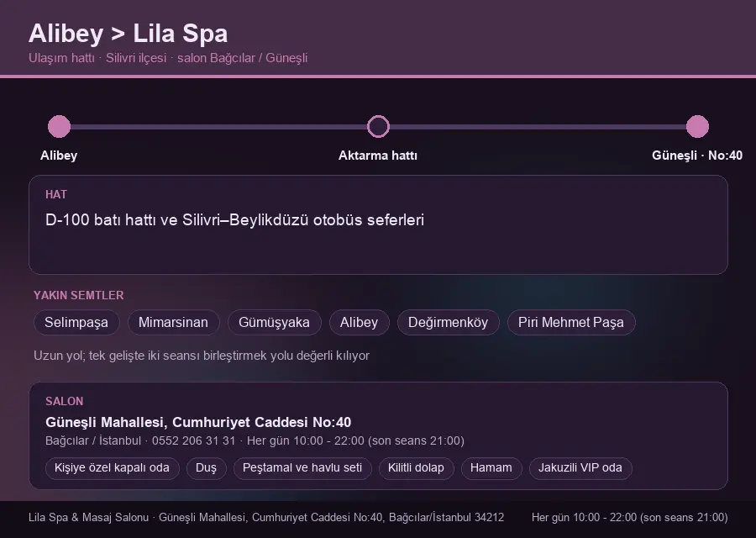This screenshot has width=756, height=538.
Task: Select the Piri Mehmet Paşa chip
Action: coord(571,322)
